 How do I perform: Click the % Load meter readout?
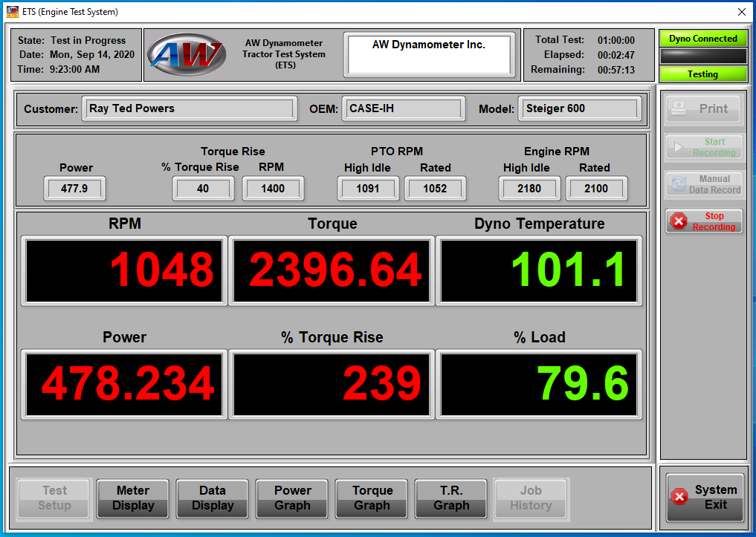tap(540, 384)
